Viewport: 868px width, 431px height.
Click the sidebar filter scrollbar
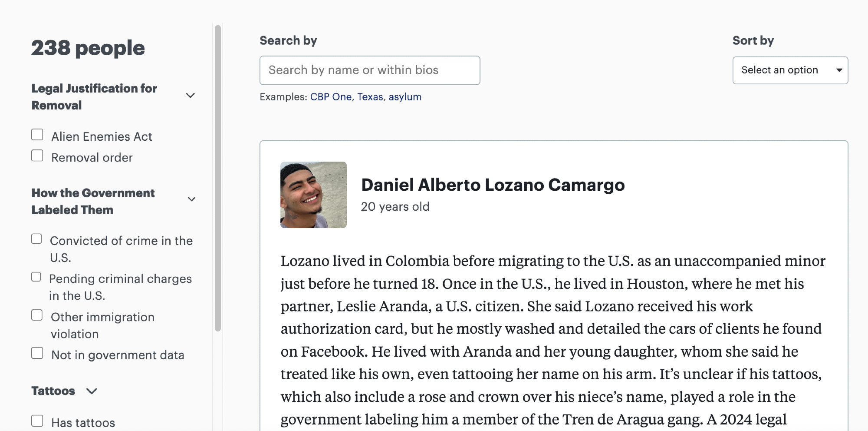pos(218,178)
